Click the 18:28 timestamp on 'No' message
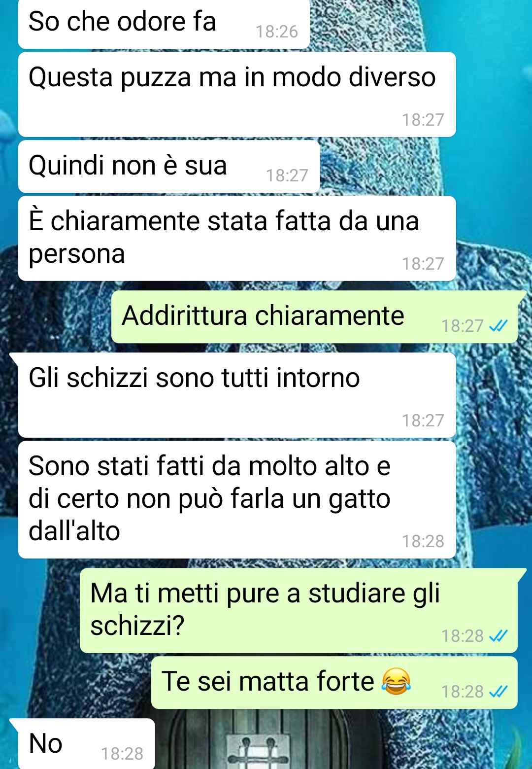 coord(122,754)
